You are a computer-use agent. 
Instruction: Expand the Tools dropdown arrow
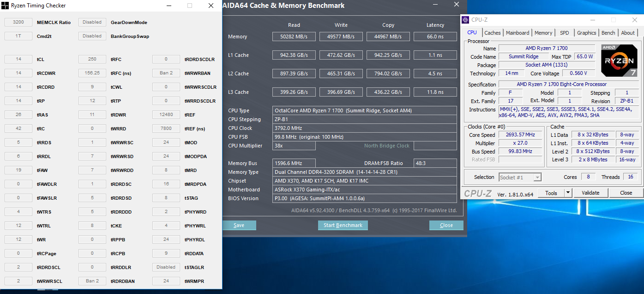[x=568, y=193]
